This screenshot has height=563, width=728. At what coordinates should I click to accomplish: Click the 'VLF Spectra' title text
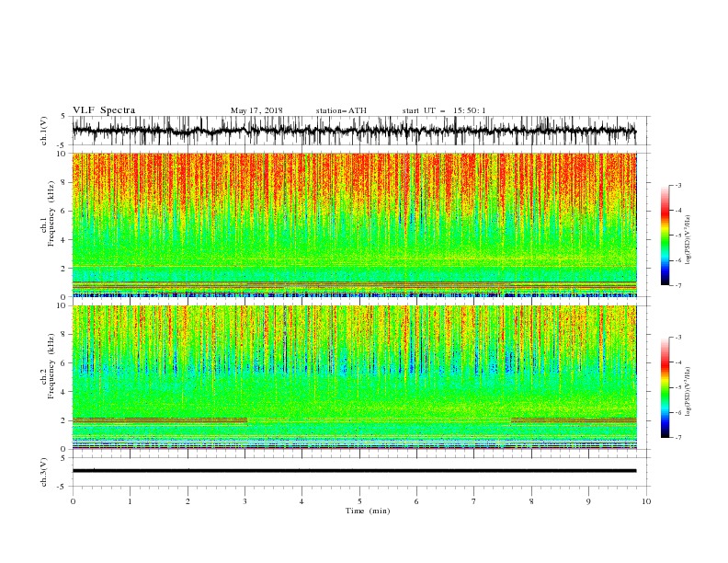pos(104,110)
